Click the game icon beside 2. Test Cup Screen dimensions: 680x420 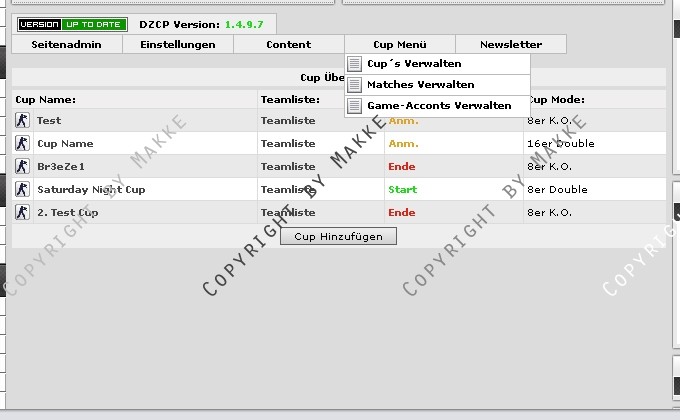22,213
